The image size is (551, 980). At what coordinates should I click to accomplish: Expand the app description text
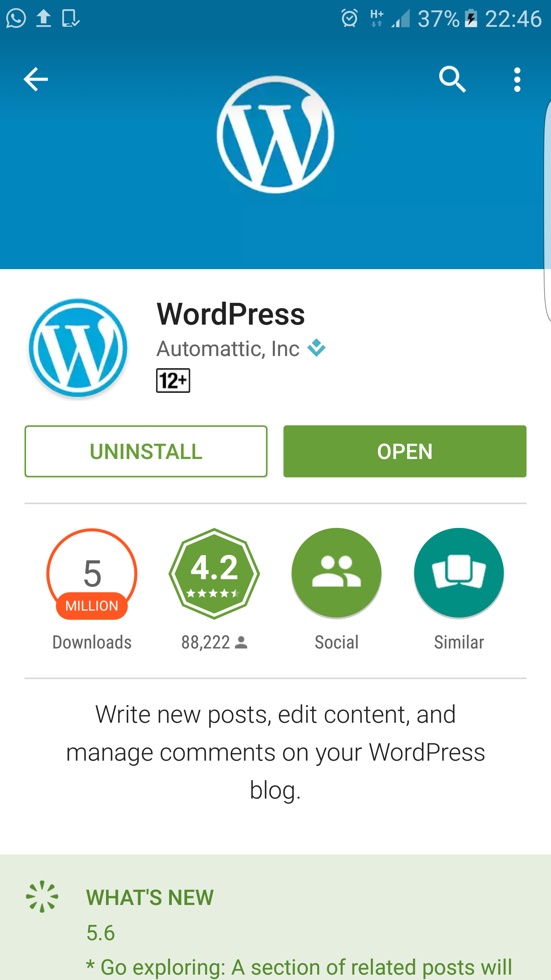pos(275,752)
